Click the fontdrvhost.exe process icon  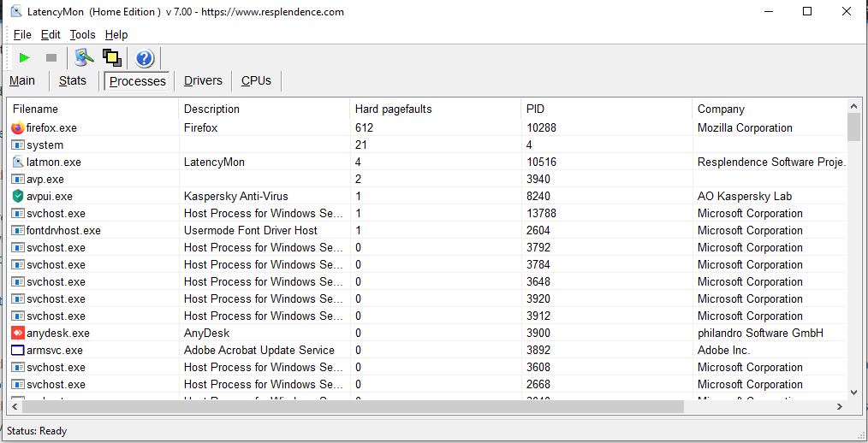(x=18, y=230)
